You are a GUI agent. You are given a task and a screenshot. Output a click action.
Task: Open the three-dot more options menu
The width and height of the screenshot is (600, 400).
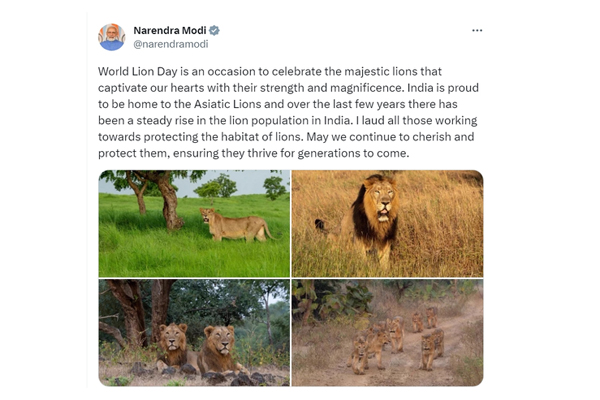(x=477, y=31)
